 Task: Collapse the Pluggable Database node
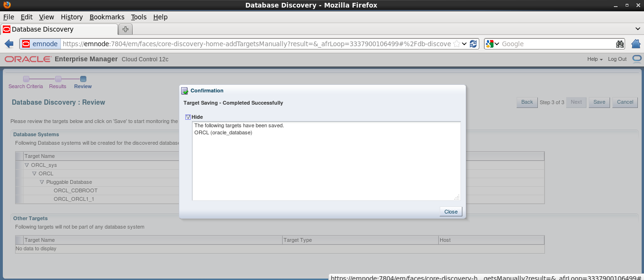(42, 182)
